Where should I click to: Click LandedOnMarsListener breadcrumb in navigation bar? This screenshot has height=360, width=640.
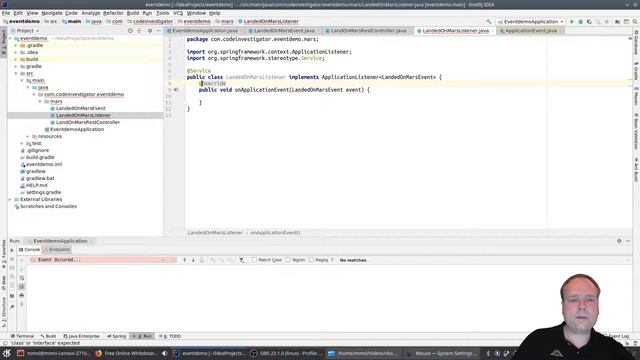pos(269,21)
